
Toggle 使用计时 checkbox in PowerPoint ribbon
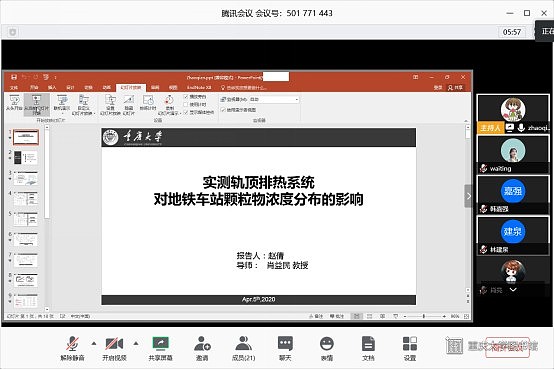pos(186,104)
